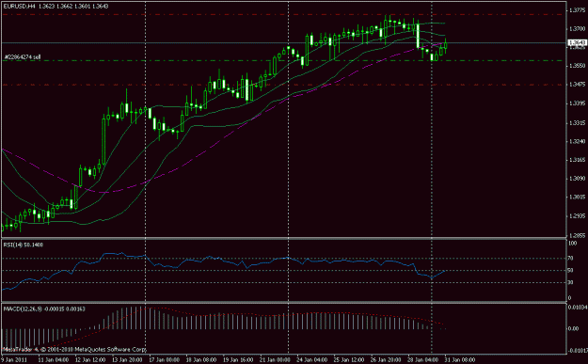Click the 28 Jan 04:00 time label
The width and height of the screenshot is (588, 364).
pyautogui.click(x=422, y=360)
